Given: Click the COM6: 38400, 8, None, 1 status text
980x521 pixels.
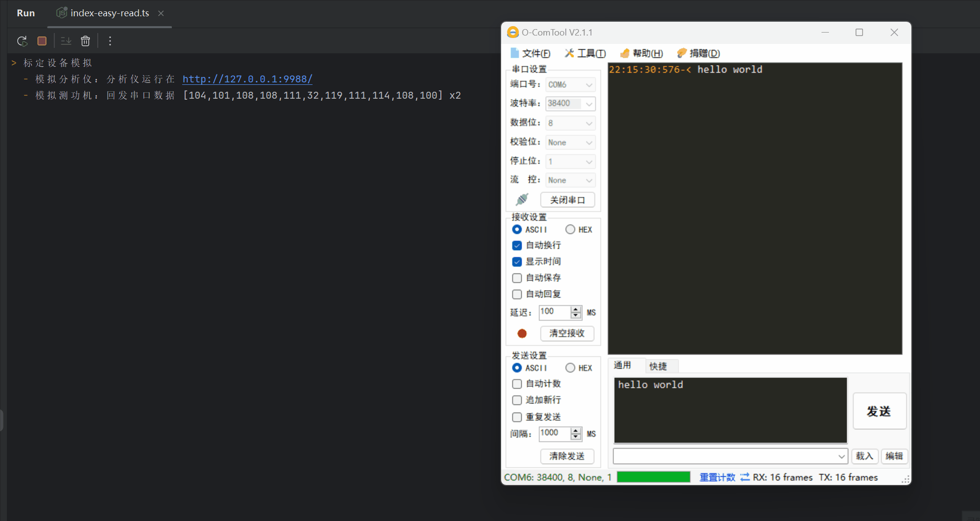Looking at the screenshot, I should (x=558, y=477).
